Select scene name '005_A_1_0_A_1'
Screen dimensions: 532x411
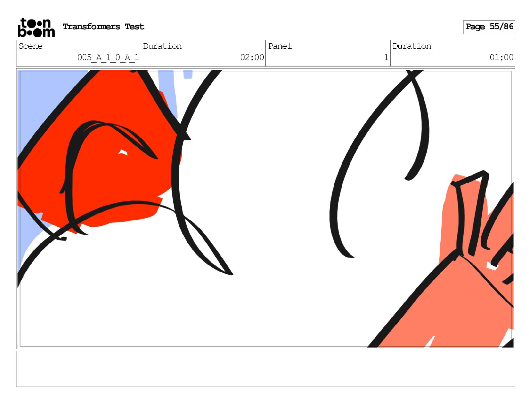pyautogui.click(x=108, y=57)
